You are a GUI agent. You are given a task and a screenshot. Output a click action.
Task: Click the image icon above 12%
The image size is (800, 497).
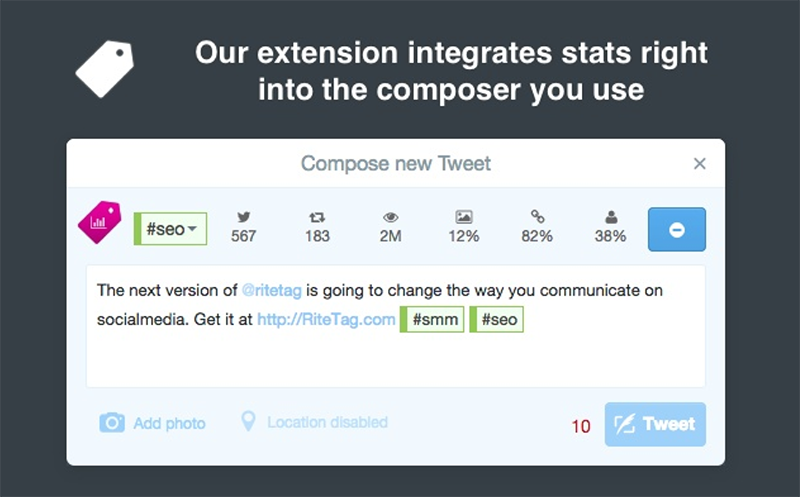tap(464, 217)
